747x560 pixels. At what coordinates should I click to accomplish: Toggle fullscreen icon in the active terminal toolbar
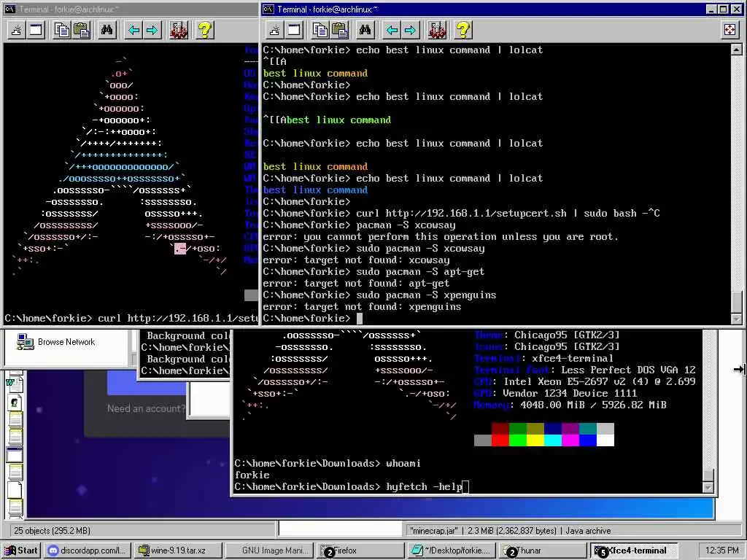click(x=729, y=31)
